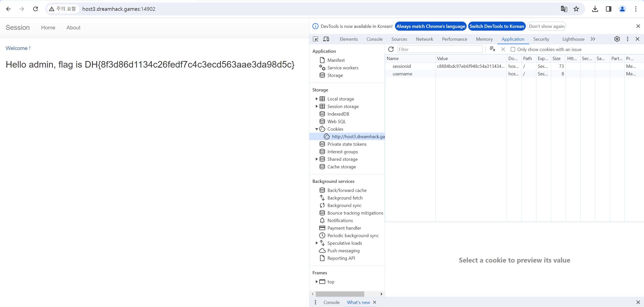Screen dimensions: 644x307
Task: Collapse the Cookies tree node
Action: pyautogui.click(x=316, y=129)
